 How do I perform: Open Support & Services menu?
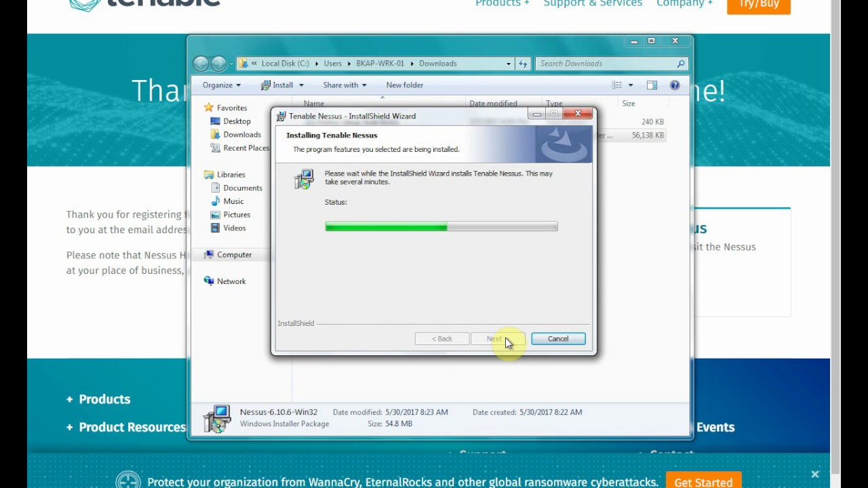593,3
